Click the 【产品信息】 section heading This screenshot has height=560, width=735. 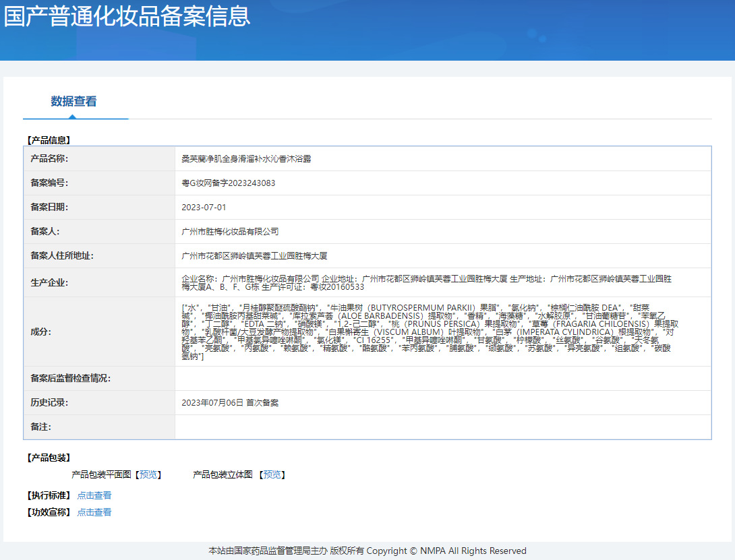click(x=49, y=140)
